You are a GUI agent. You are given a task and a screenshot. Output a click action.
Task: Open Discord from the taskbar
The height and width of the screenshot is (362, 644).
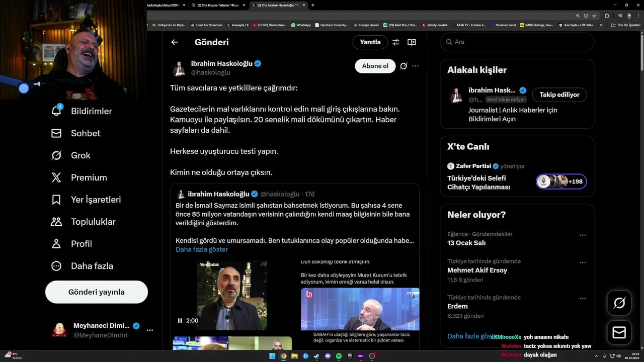pyautogui.click(x=328, y=356)
